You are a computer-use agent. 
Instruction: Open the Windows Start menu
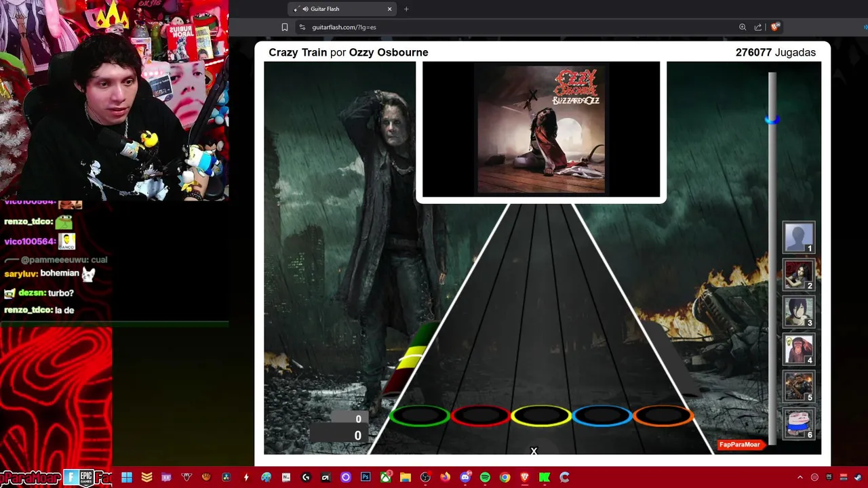(127, 477)
